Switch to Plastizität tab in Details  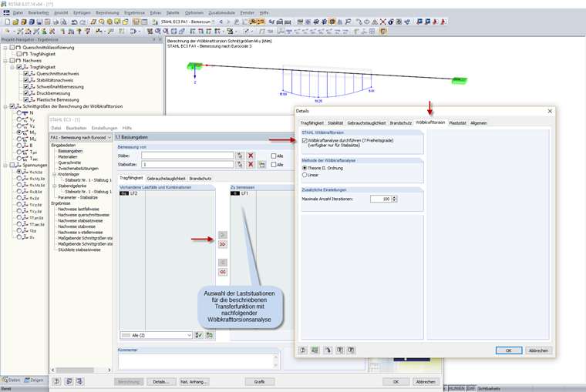[457, 122]
